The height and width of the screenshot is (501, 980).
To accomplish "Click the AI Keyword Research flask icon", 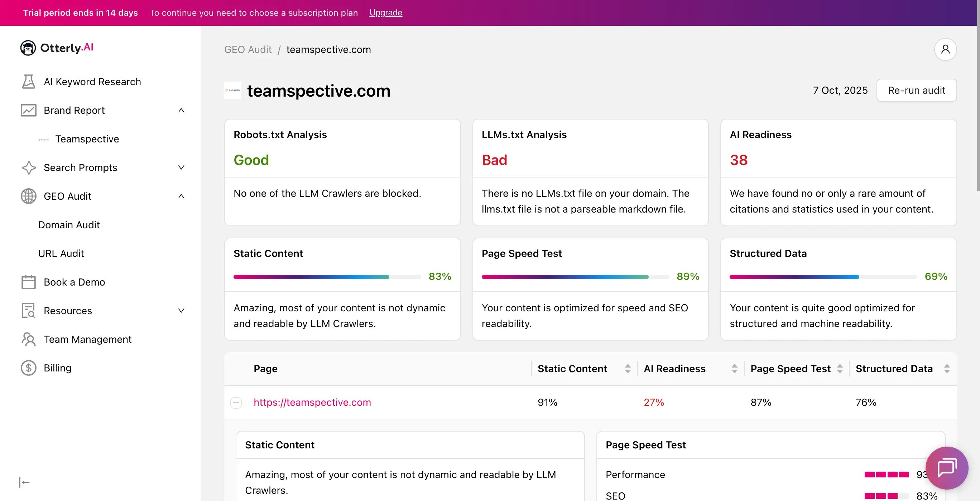I will click(x=29, y=82).
